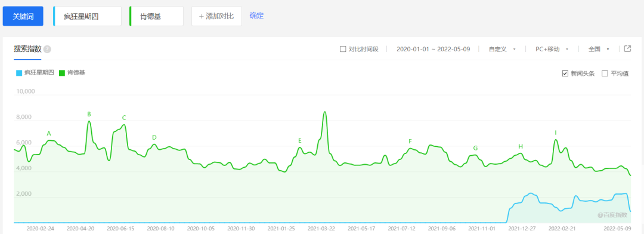This screenshot has width=644, height=234.
Task: Click news marker G on the chart
Action: click(x=475, y=148)
